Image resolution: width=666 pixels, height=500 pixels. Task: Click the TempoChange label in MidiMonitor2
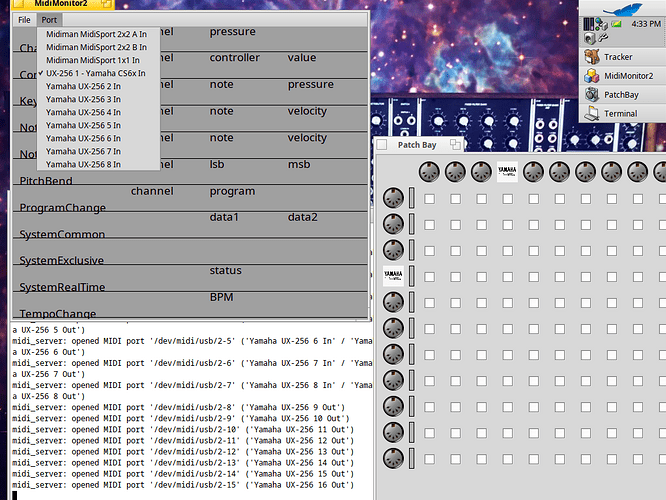[x=58, y=314]
